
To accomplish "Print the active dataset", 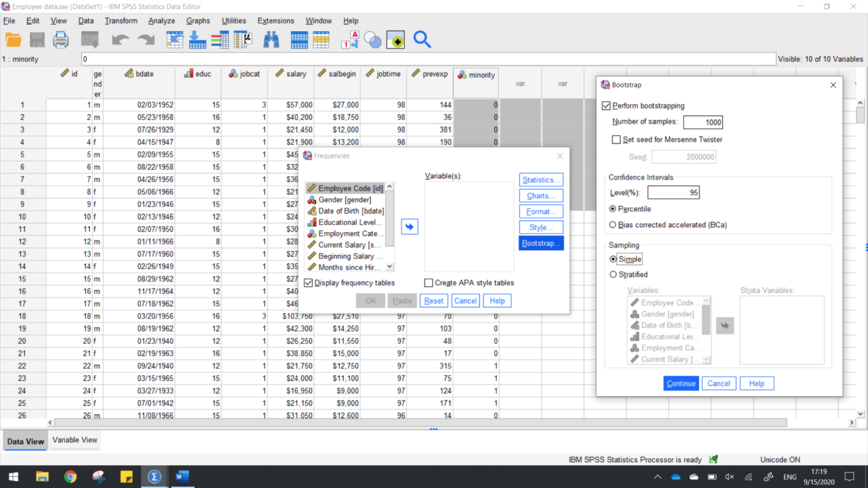I will [60, 40].
